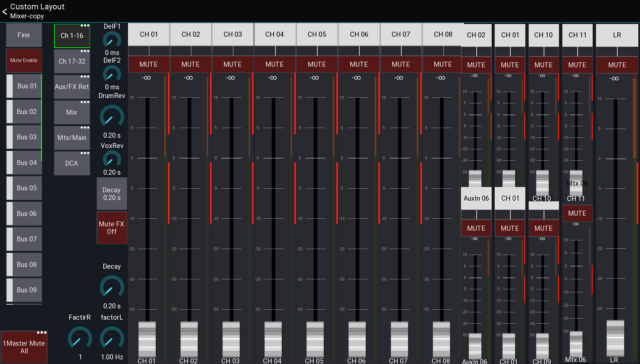The height and width of the screenshot is (364, 640).
Task: Click the Decay 0.20 s button
Action: pos(112,194)
